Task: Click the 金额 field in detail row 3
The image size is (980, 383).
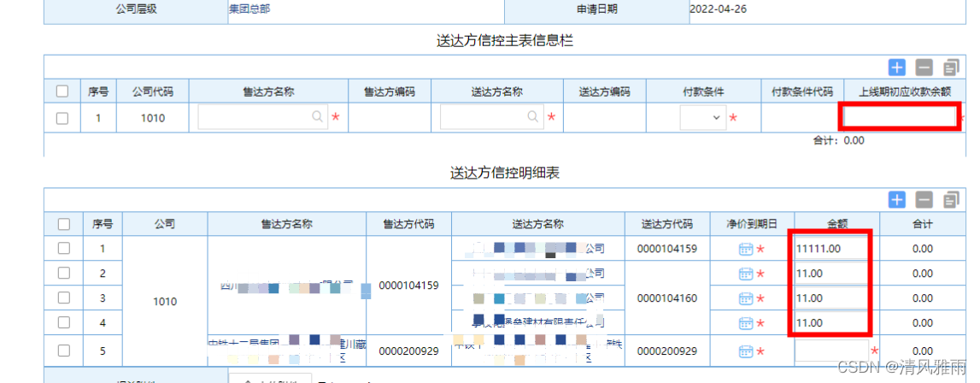Action: pyautogui.click(x=831, y=298)
